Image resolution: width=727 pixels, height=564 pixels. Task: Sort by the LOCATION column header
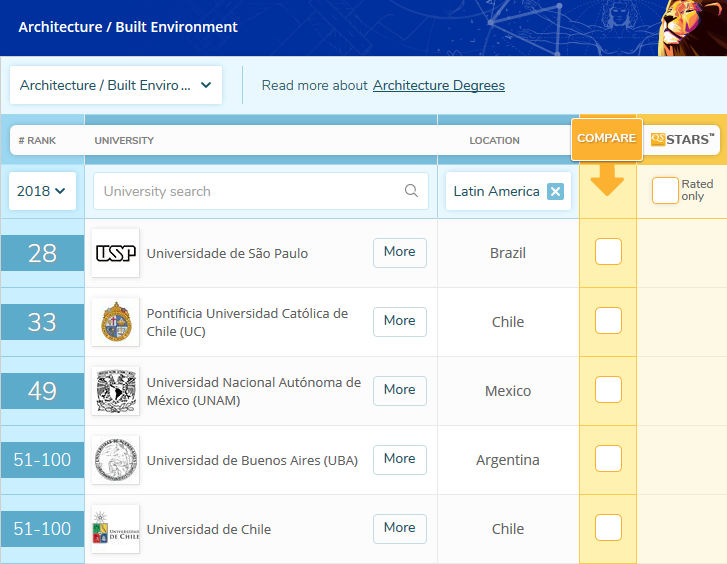coord(494,141)
